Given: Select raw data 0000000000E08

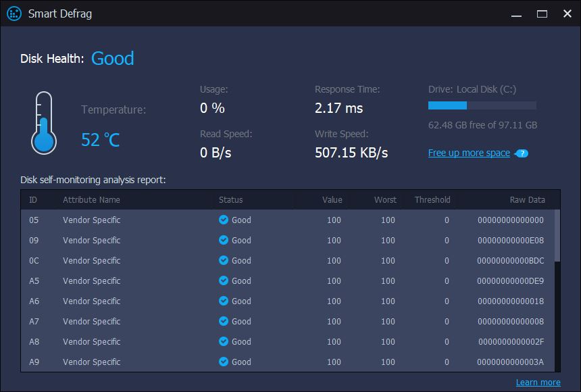Looking at the screenshot, I should 511,241.
